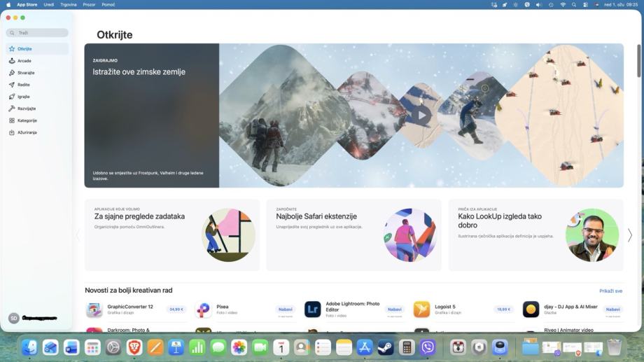This screenshot has width=644, height=362.
Task: Open Viber from the Dock
Action: 428,347
